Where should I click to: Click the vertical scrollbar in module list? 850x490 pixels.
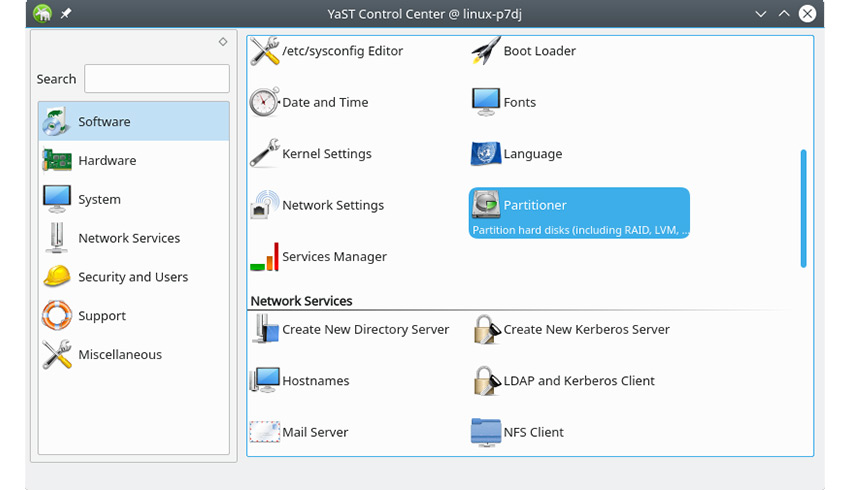coord(803,208)
